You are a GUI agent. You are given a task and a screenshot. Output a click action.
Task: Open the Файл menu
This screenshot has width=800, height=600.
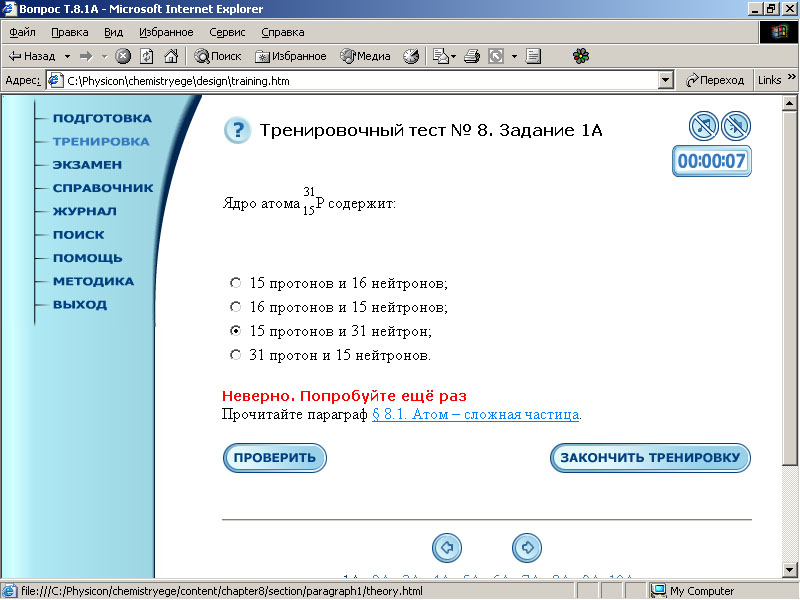point(22,32)
